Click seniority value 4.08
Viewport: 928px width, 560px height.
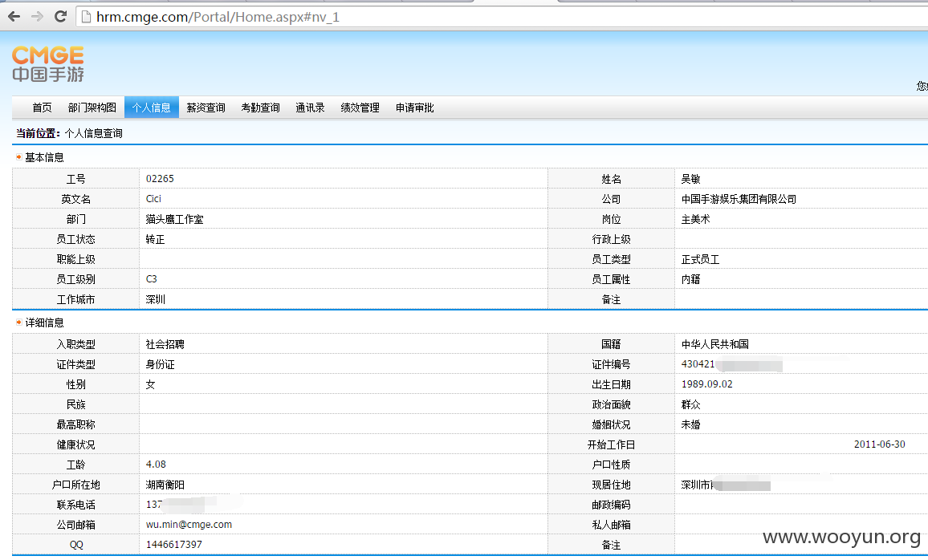coord(156,465)
